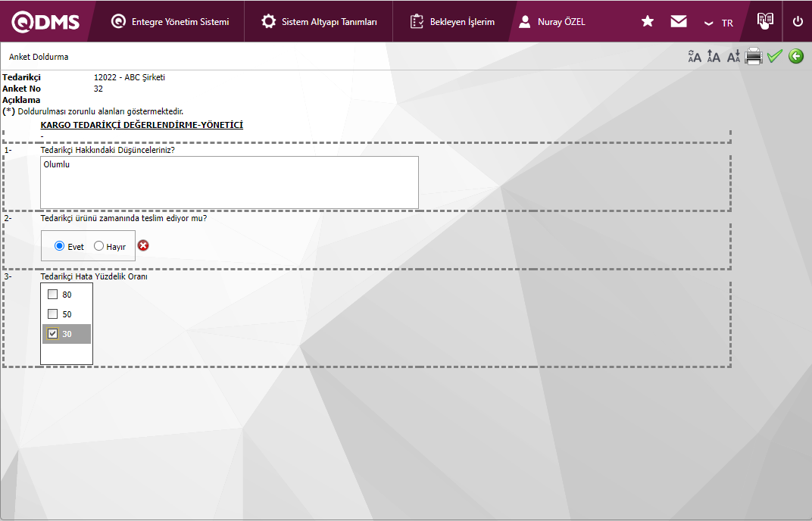The height and width of the screenshot is (521, 812).
Task: Click the Anket Doldurma page title
Action: (x=39, y=57)
